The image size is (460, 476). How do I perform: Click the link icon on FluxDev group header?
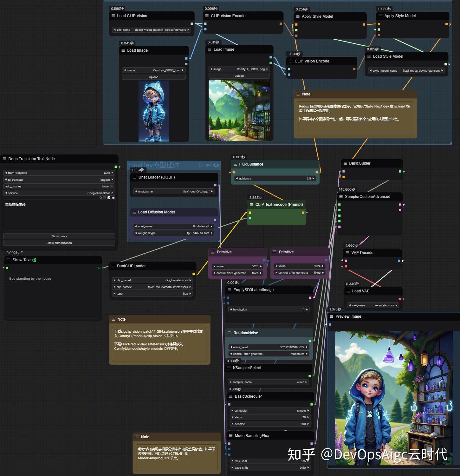click(208, 165)
